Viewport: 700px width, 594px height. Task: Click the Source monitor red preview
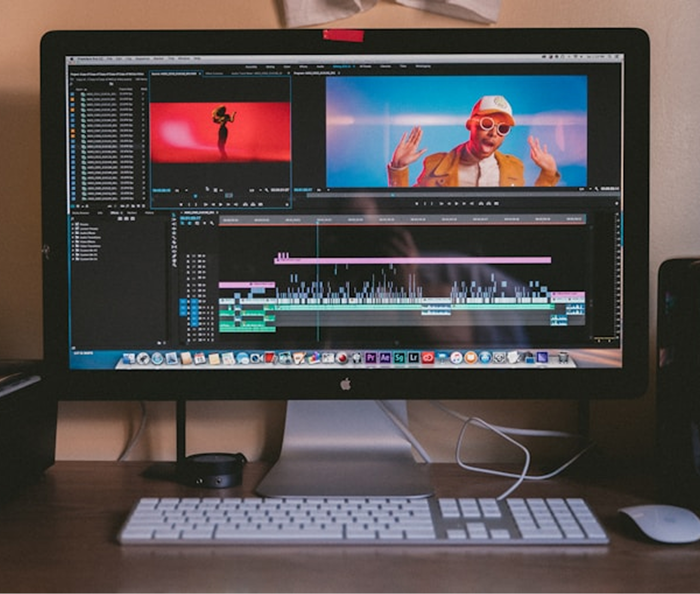220,133
